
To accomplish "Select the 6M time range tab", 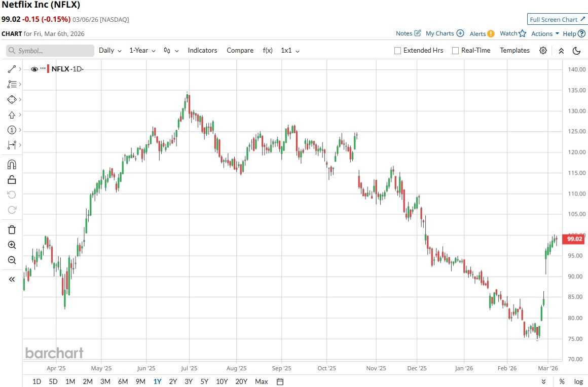I will click(123, 381).
